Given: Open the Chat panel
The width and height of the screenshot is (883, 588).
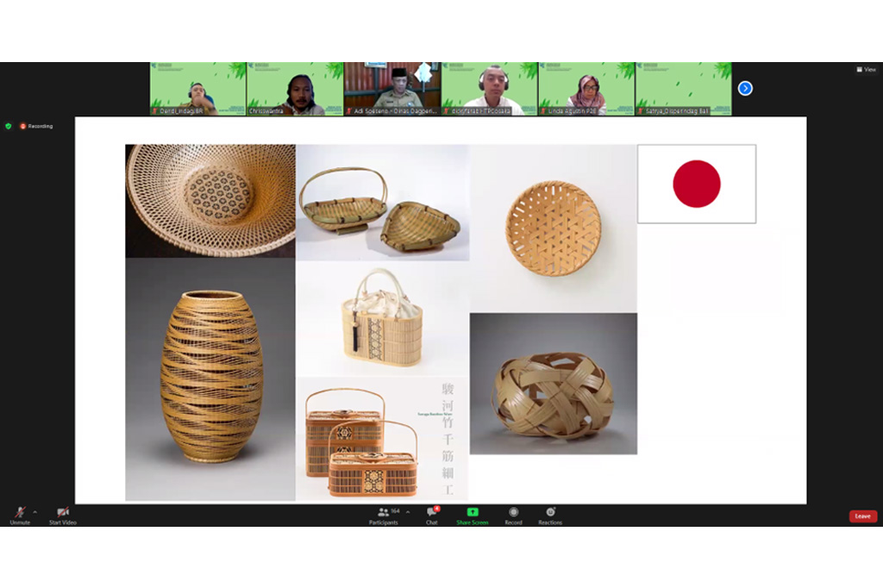Looking at the screenshot, I should click(431, 515).
